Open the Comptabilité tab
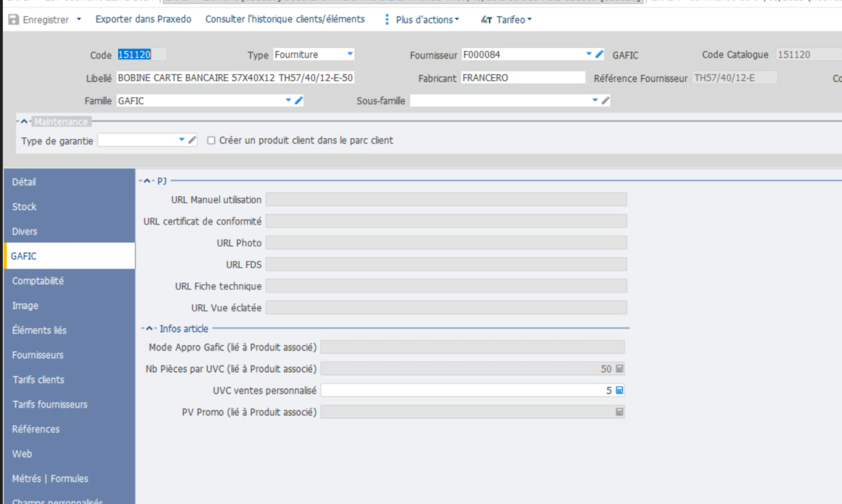 pos(38,281)
